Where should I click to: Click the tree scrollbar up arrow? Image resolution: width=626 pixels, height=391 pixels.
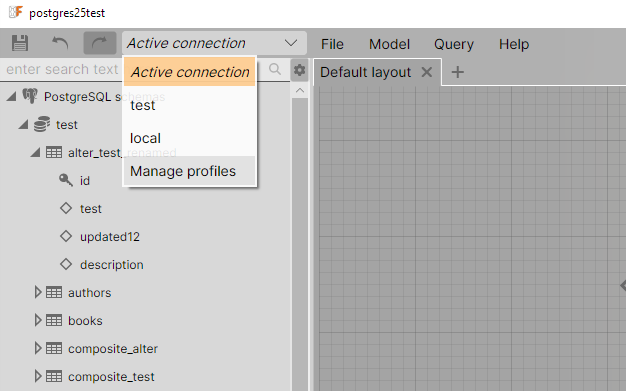click(x=300, y=91)
